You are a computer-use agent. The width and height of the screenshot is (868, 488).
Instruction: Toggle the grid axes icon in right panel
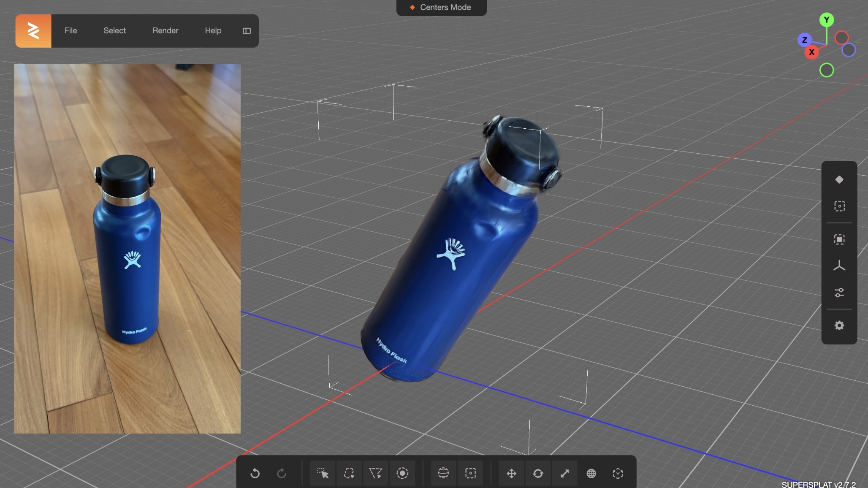(x=839, y=266)
